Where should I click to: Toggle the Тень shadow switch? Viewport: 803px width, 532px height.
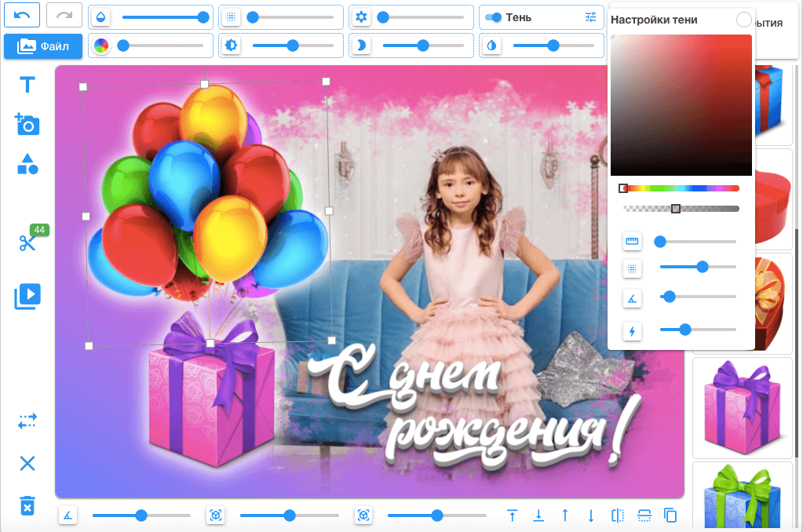[493, 17]
